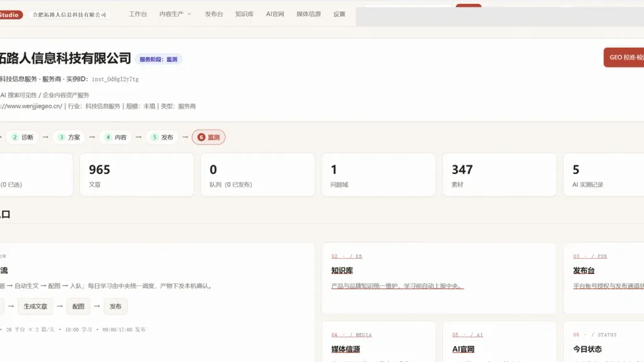This screenshot has width=644, height=362.
Task: Open the wenjiegeo.cn website link
Action: tap(31, 106)
